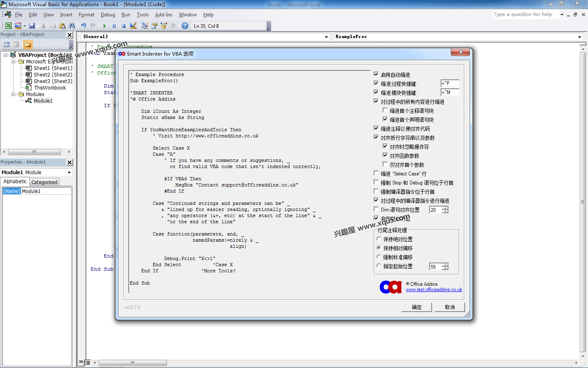Image resolution: width=588 pixels, height=368 pixels.
Task: Close the Project - VBAProject panel
Action: point(70,35)
